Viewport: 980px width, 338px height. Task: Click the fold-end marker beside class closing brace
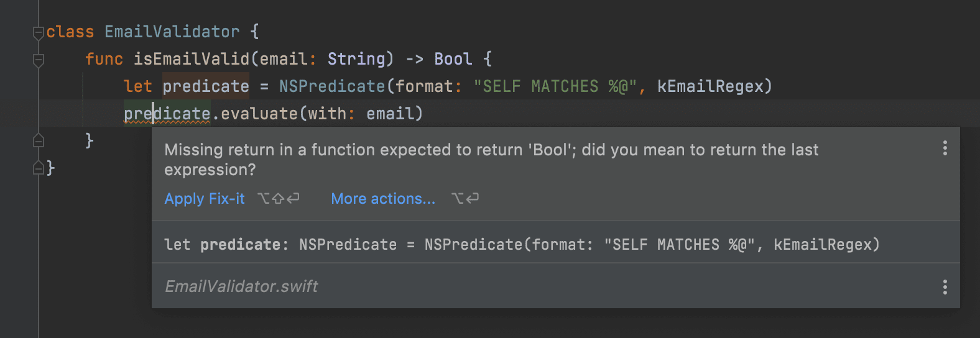coord(39,168)
